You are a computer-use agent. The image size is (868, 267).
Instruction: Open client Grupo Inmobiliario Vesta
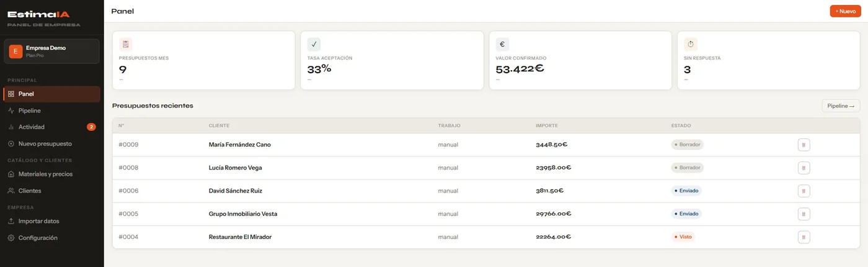click(243, 214)
